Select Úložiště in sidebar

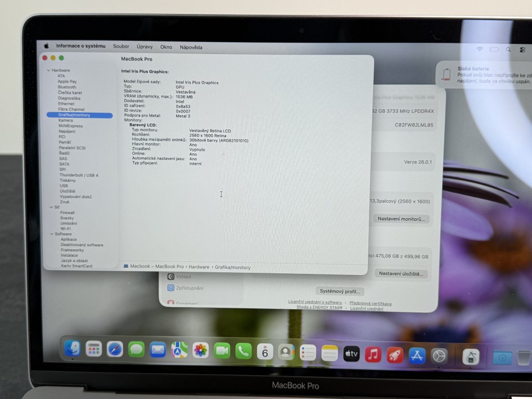click(68, 191)
